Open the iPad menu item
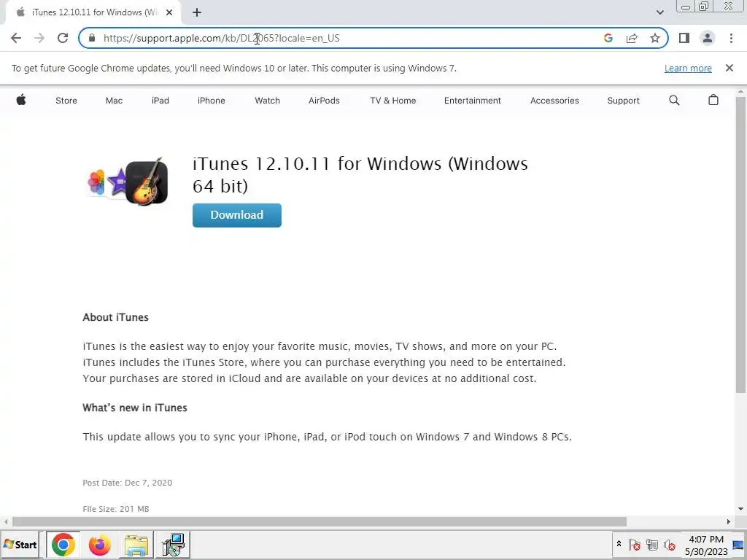The width and height of the screenshot is (747, 560). (x=160, y=101)
